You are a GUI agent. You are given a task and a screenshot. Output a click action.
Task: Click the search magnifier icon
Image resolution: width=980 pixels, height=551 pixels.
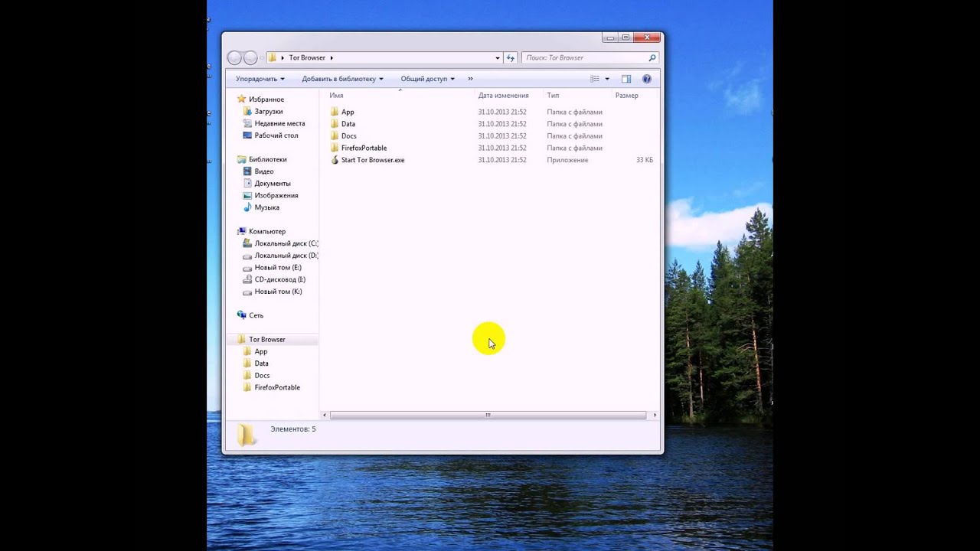point(652,58)
